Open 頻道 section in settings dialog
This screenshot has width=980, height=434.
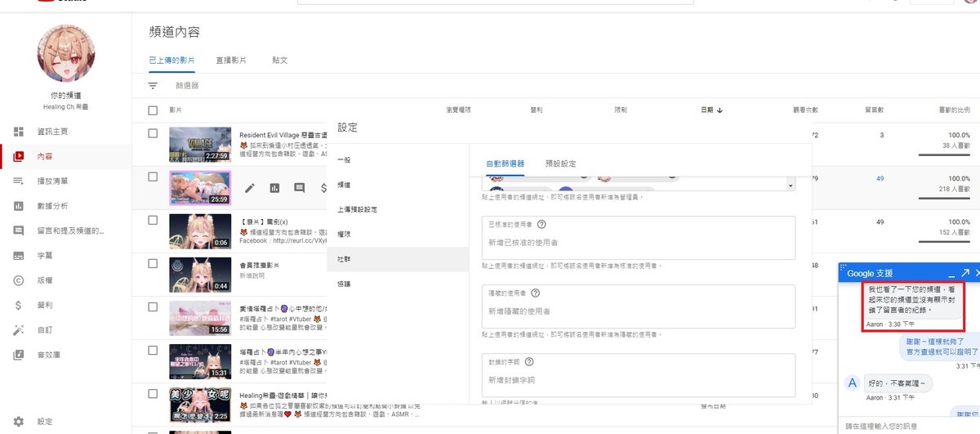tap(398, 185)
